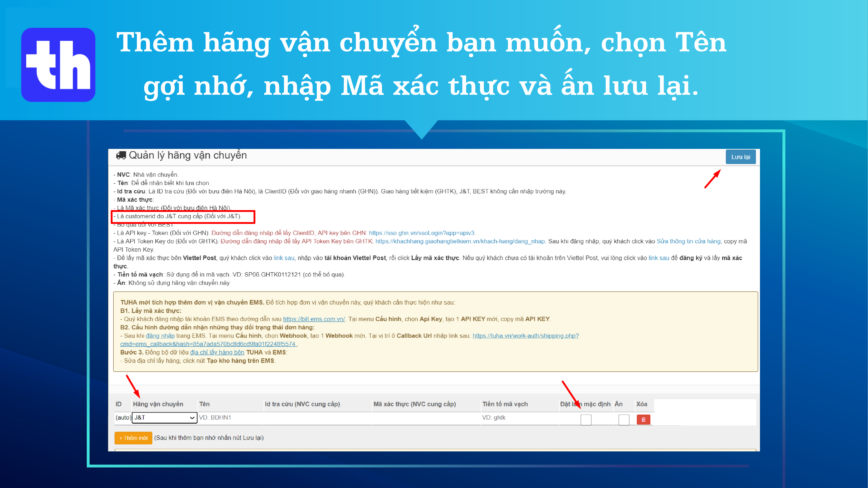The width and height of the screenshot is (868, 488).
Task: Open the sso.ghn.vn login link
Action: [421, 233]
